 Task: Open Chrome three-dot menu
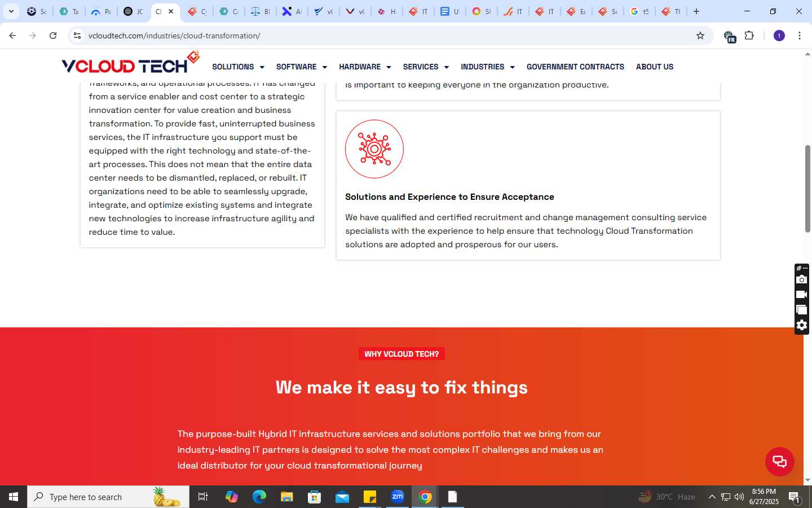point(799,36)
